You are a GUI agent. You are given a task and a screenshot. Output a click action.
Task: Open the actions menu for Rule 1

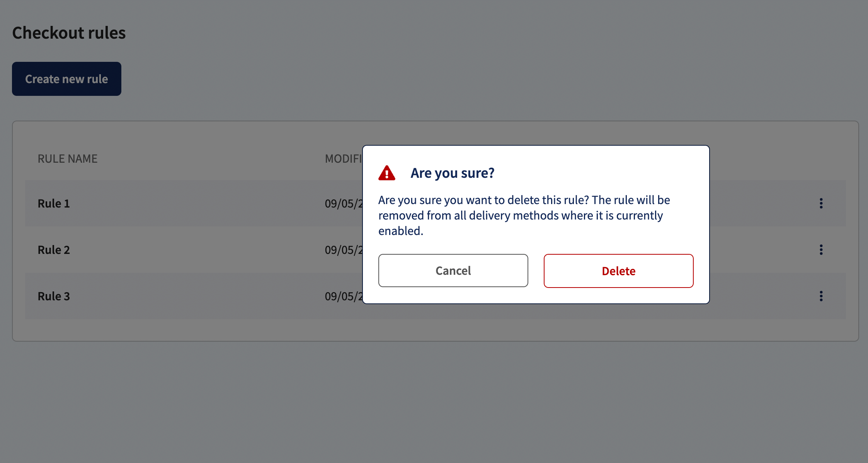click(821, 204)
